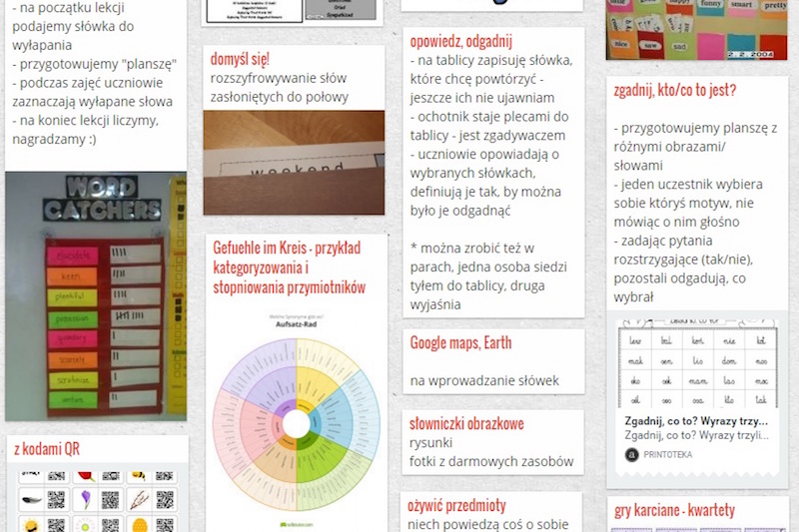
Task: Open the 'Zgadnij, co to?' worksheet preview
Action: (697, 363)
